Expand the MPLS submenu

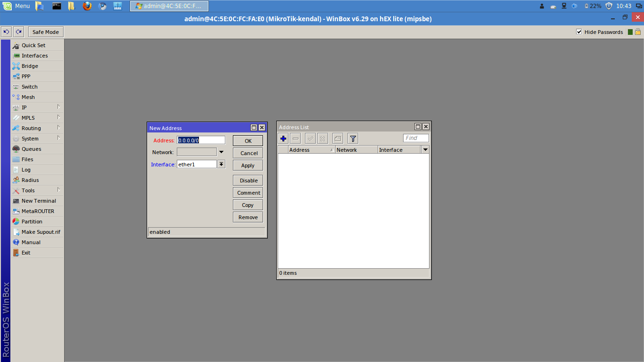[x=37, y=118]
